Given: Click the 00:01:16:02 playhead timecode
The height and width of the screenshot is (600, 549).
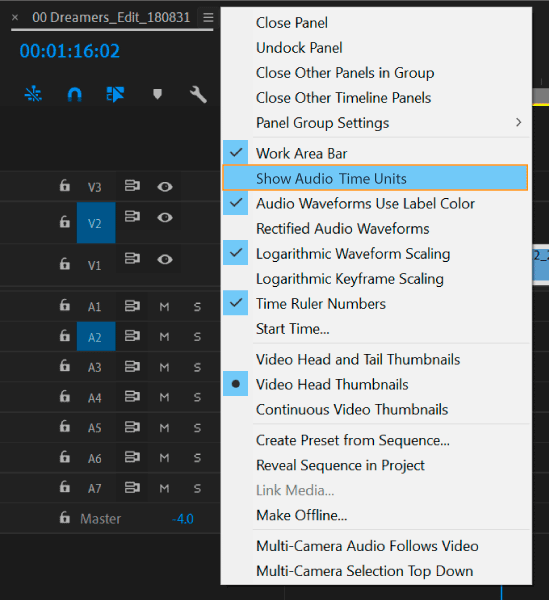Looking at the screenshot, I should pos(70,51).
